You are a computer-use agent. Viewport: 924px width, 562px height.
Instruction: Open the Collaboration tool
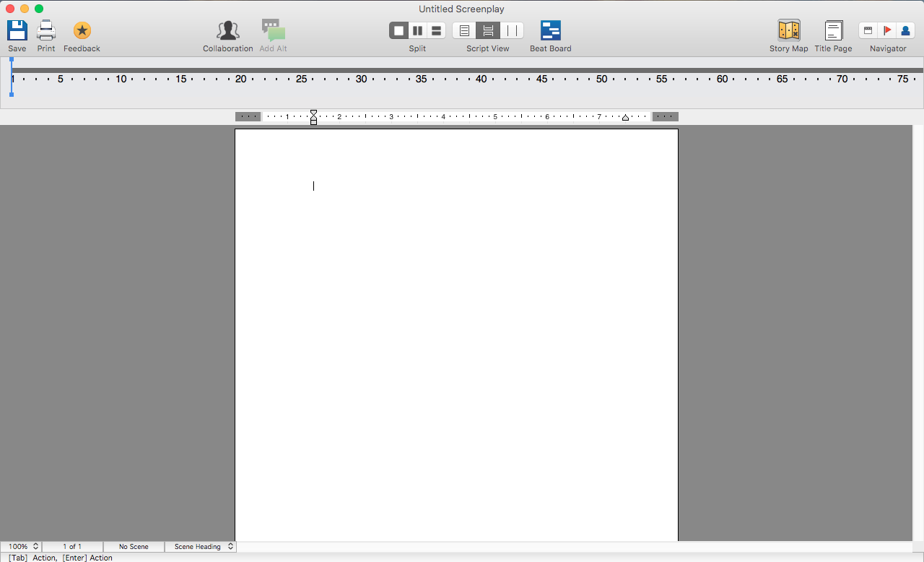coord(227,30)
